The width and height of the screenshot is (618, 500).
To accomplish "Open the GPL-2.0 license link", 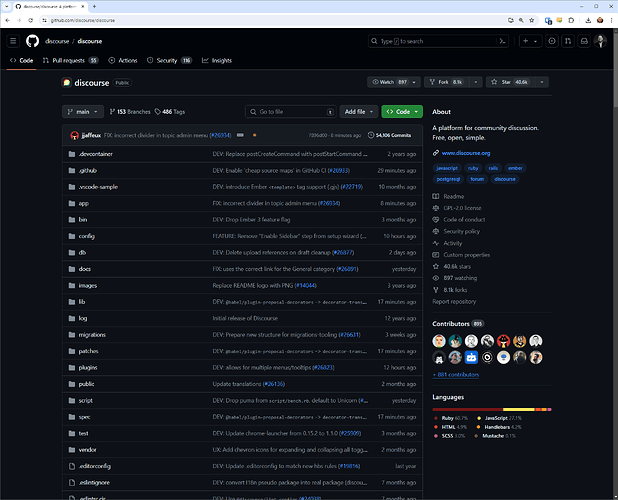I will tap(462, 208).
